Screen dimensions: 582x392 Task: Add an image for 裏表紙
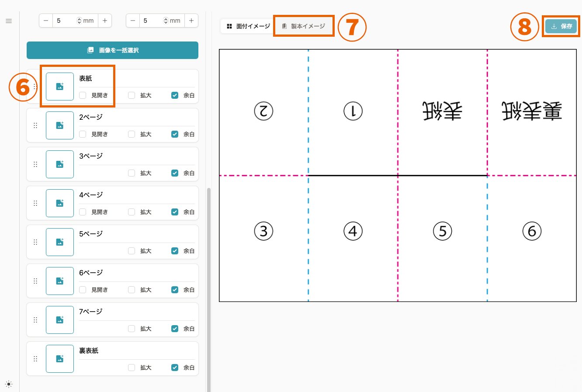coord(60,359)
